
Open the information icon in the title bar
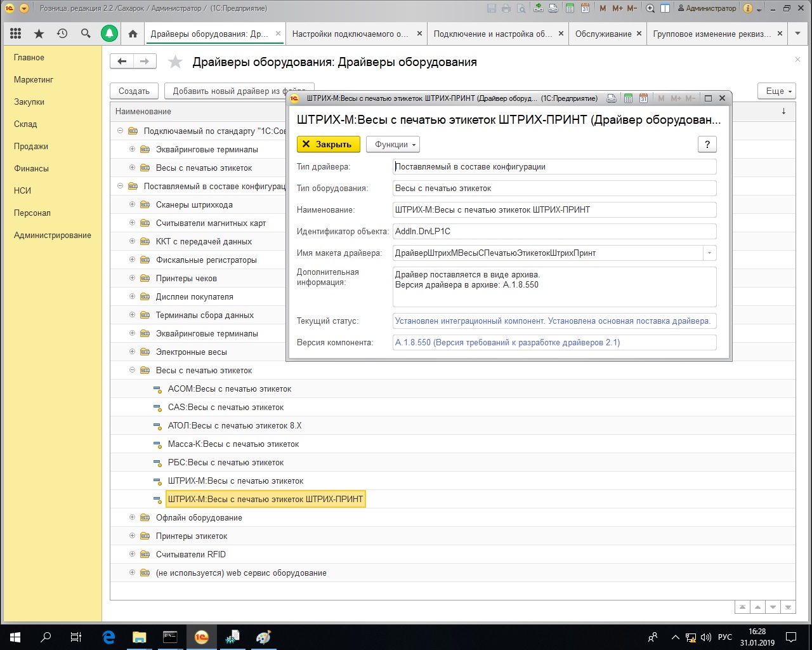748,8
